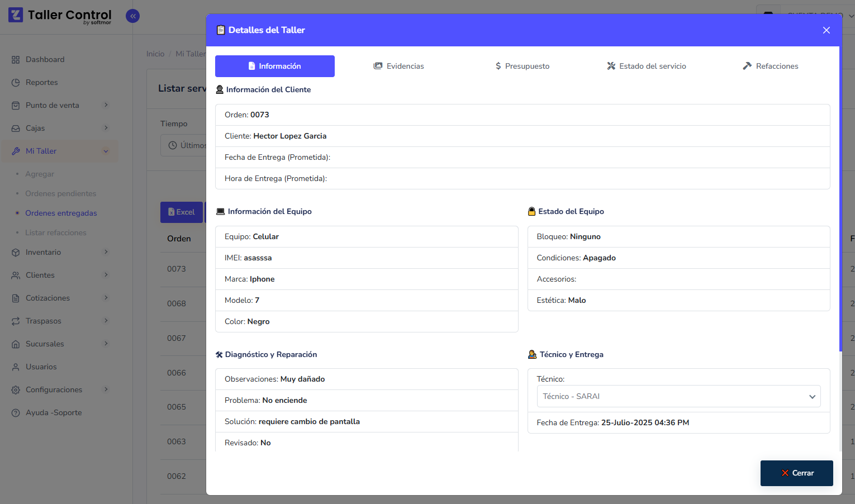Screen dimensions: 855x504
Task: Click the Ayuda-Soporte question mark icon
Action: click(x=16, y=413)
